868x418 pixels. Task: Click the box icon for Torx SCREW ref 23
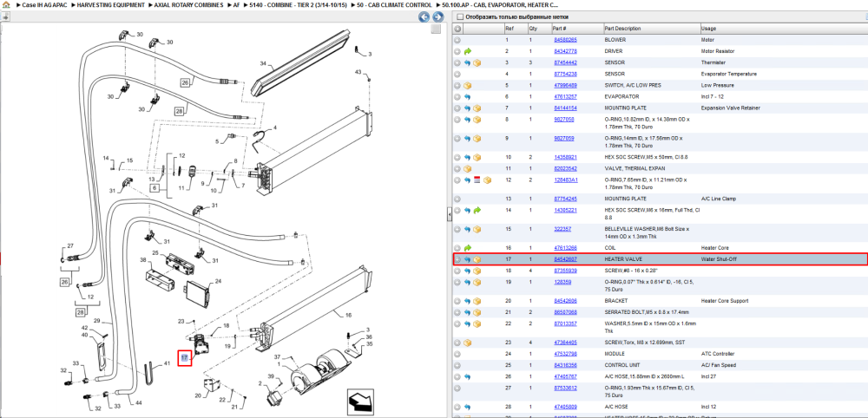(x=468, y=343)
